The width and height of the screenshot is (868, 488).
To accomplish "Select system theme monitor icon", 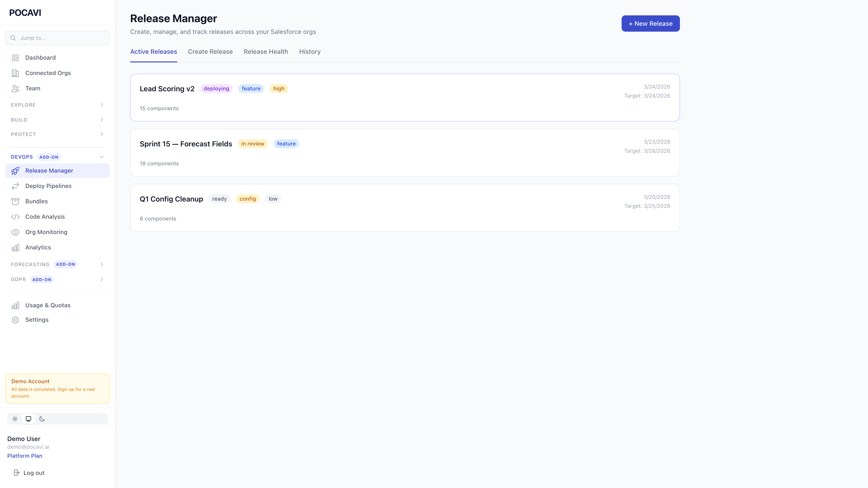I will coord(28,419).
